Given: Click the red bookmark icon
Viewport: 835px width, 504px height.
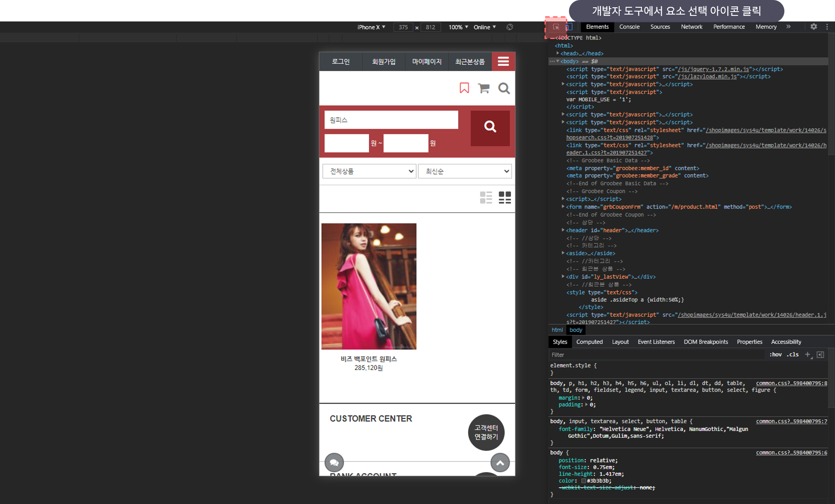Looking at the screenshot, I should (464, 88).
